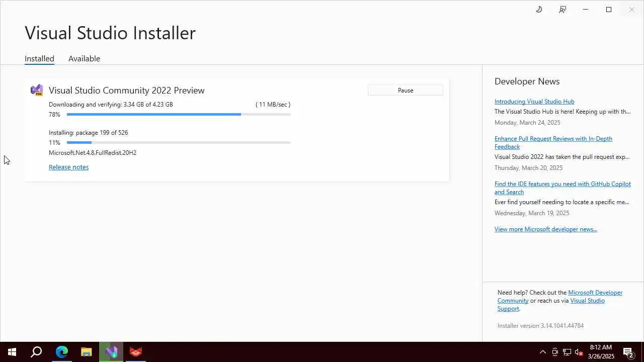Click the Visual Studio Community Preview product icon
The width and height of the screenshot is (644, 362).
[37, 90]
